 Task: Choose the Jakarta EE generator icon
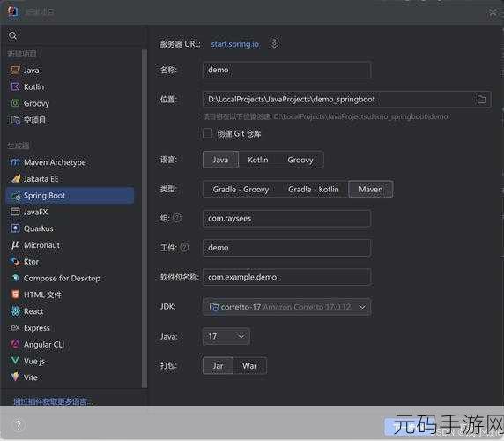[16, 179]
